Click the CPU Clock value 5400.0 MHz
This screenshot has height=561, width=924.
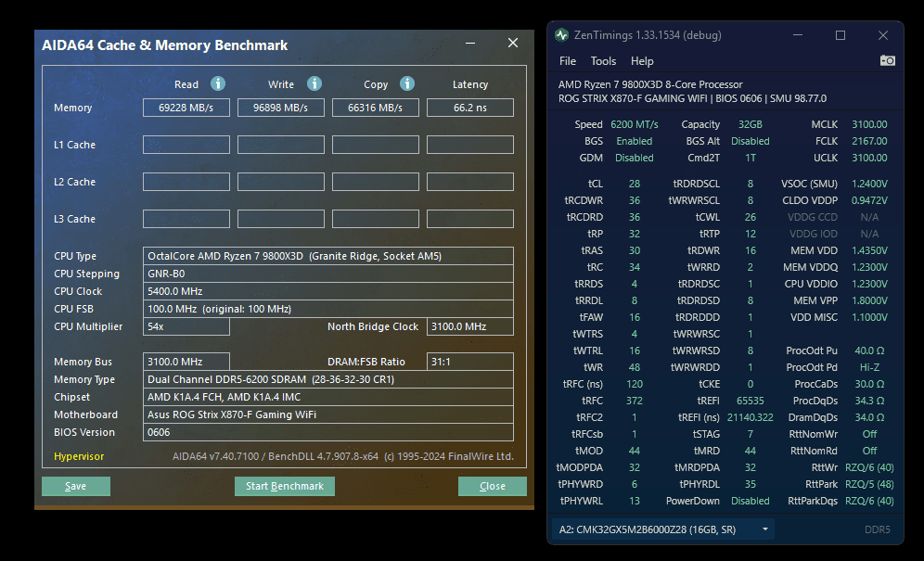[x=328, y=292]
